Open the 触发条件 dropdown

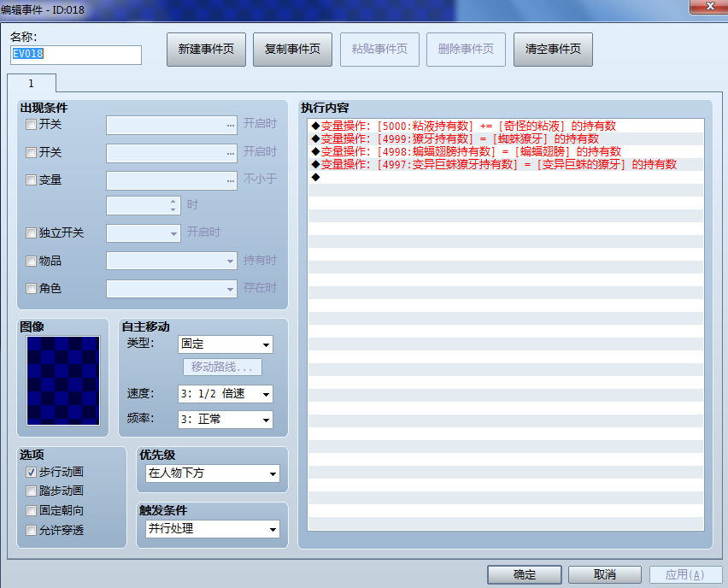click(x=213, y=529)
